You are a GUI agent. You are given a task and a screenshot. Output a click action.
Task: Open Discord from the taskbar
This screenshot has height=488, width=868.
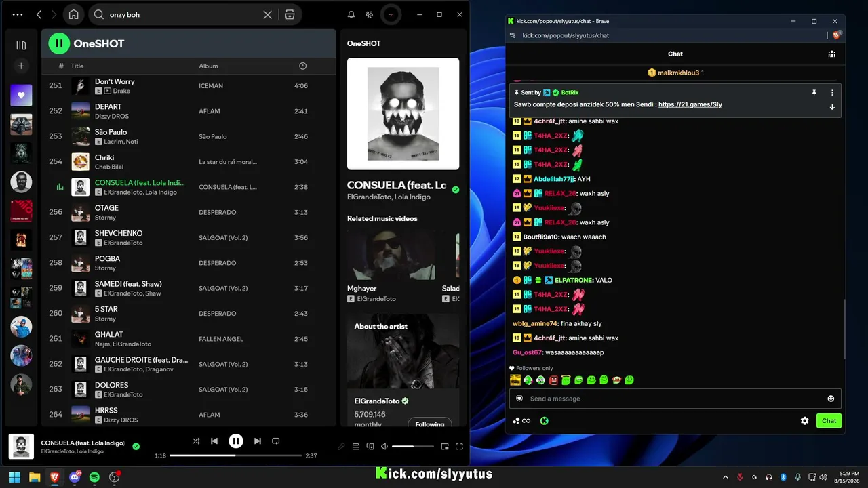(x=75, y=477)
